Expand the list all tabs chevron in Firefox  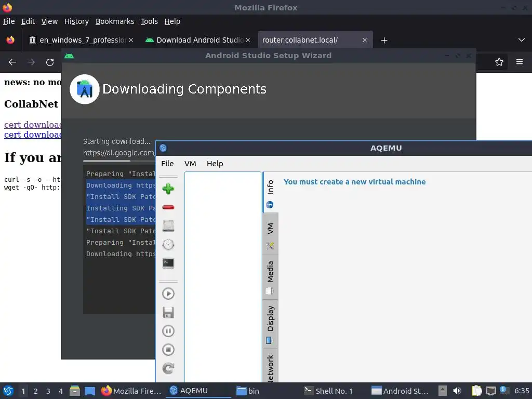point(522,40)
